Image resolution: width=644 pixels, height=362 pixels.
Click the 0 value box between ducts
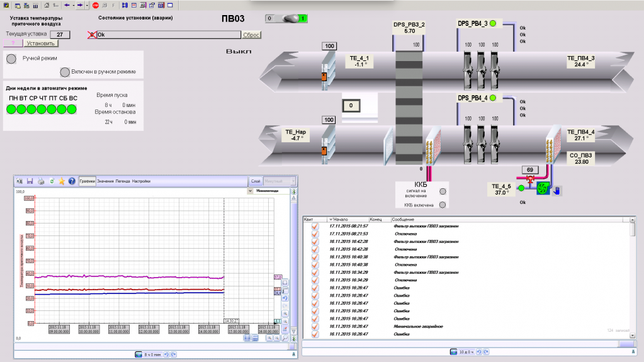(351, 106)
